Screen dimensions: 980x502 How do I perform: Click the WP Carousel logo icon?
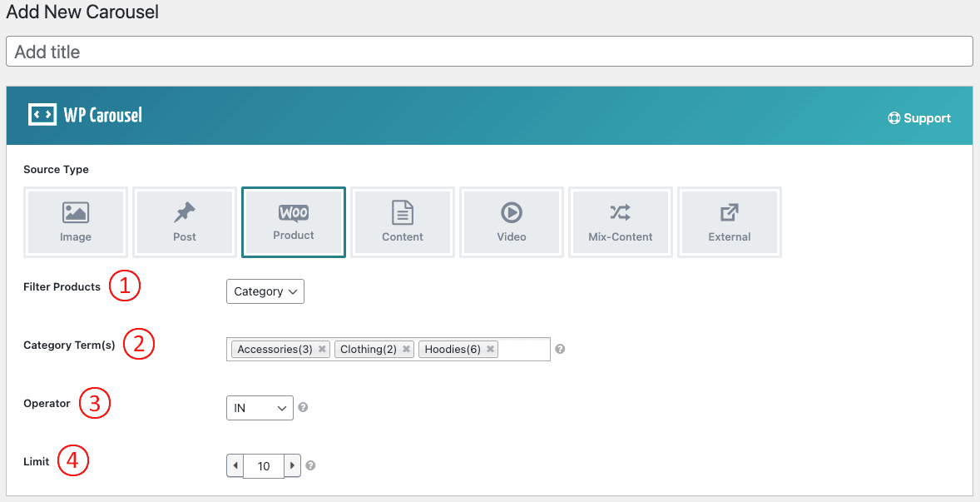(42, 115)
